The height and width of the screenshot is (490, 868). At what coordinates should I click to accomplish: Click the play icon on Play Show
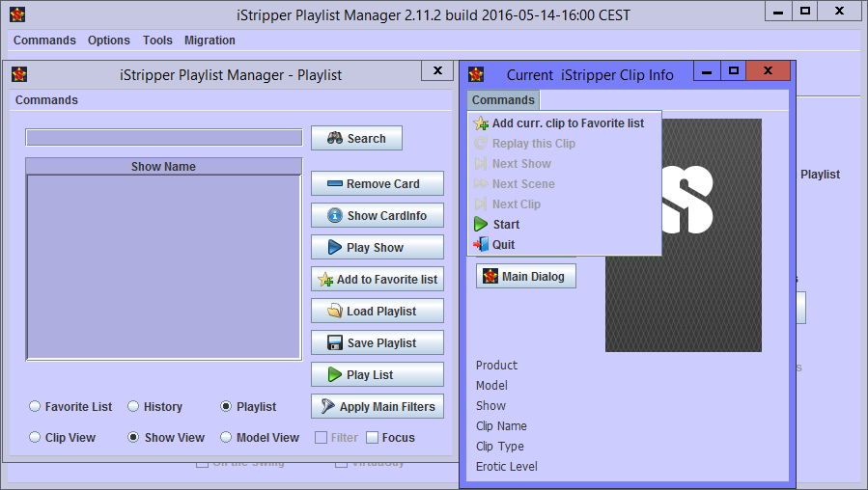[335, 248]
